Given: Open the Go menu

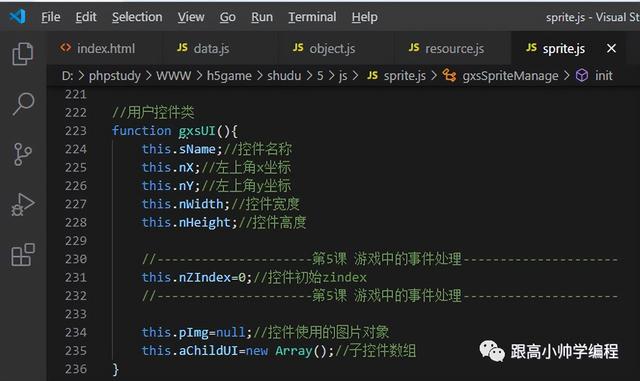Looking at the screenshot, I should click(x=227, y=17).
